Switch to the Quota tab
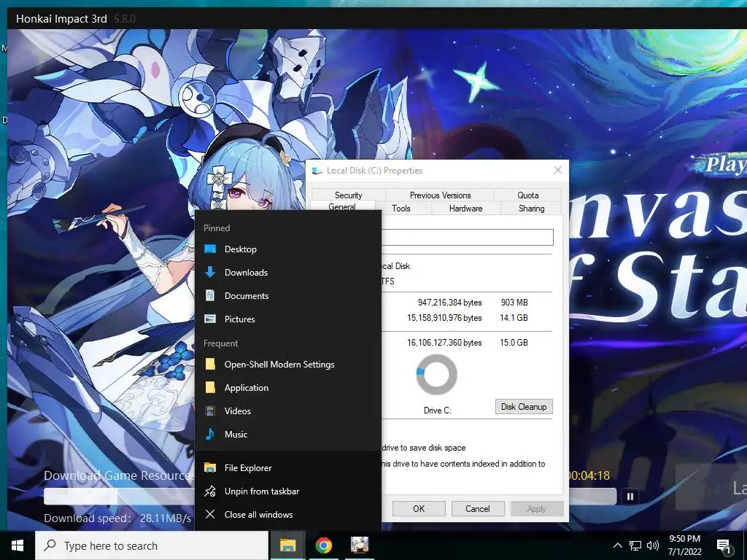747x560 pixels. point(528,195)
